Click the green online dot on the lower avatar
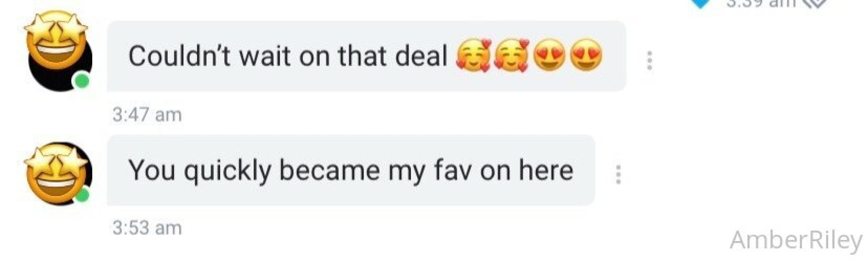 click(82, 195)
